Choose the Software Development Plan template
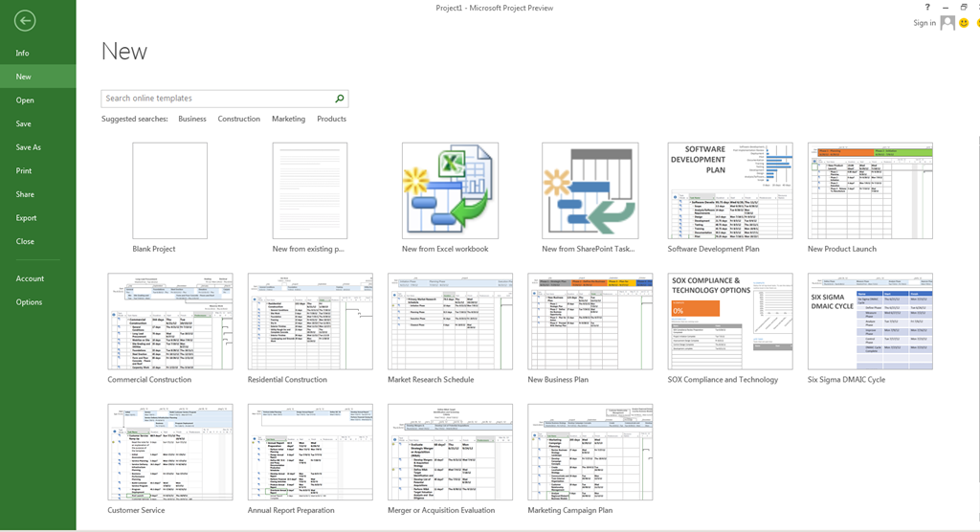This screenshot has width=980, height=532. pyautogui.click(x=730, y=190)
